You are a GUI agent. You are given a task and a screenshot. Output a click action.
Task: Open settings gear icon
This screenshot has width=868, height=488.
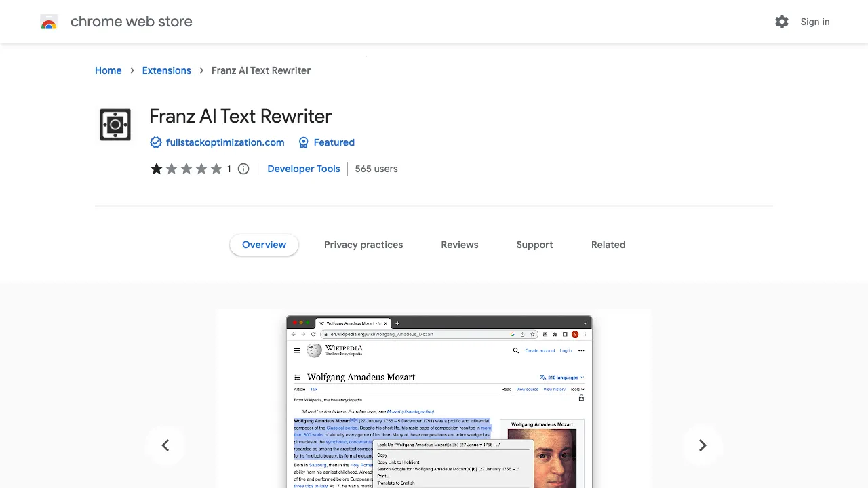[782, 22]
